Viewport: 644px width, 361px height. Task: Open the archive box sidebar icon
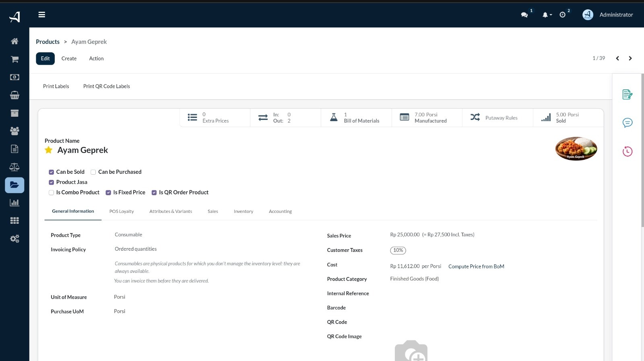point(14,113)
